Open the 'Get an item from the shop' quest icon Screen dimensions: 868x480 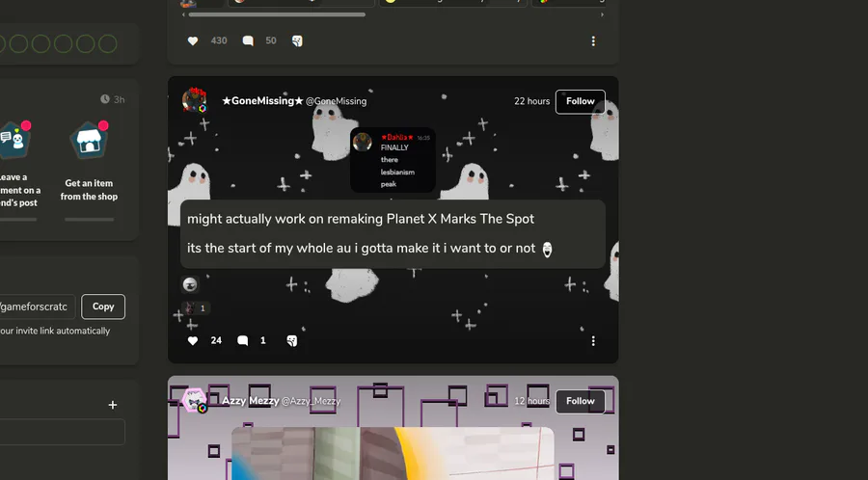[89, 141]
